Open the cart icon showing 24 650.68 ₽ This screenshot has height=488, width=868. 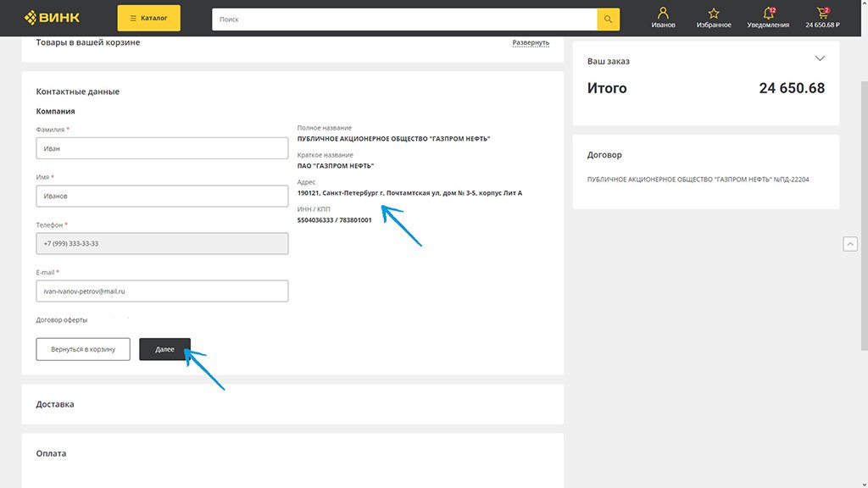[x=822, y=18]
